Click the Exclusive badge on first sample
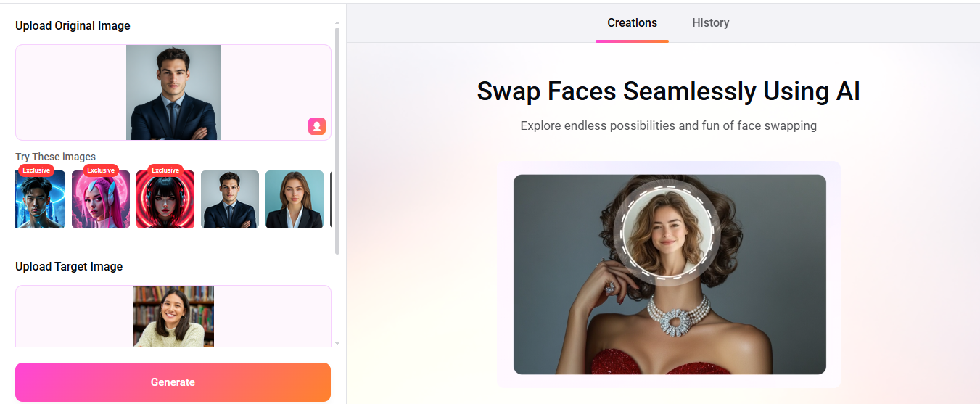The height and width of the screenshot is (404, 980). point(36,170)
